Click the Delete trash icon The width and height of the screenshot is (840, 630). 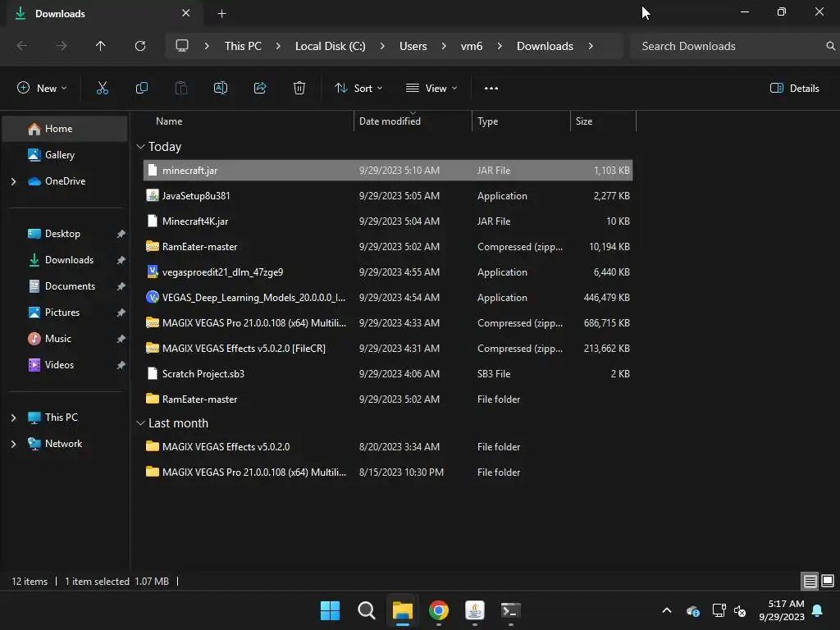[299, 89]
